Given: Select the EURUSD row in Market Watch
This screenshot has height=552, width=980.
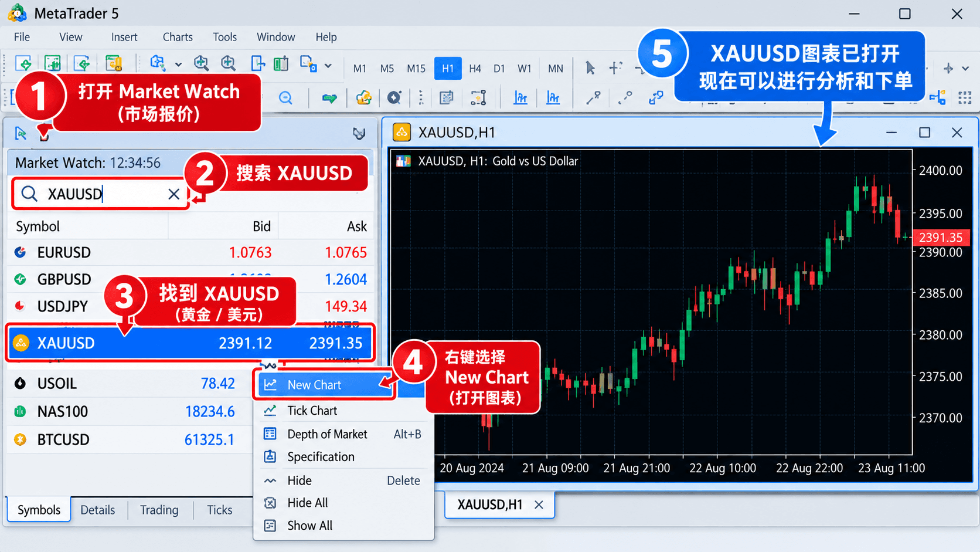Looking at the screenshot, I should [x=190, y=253].
